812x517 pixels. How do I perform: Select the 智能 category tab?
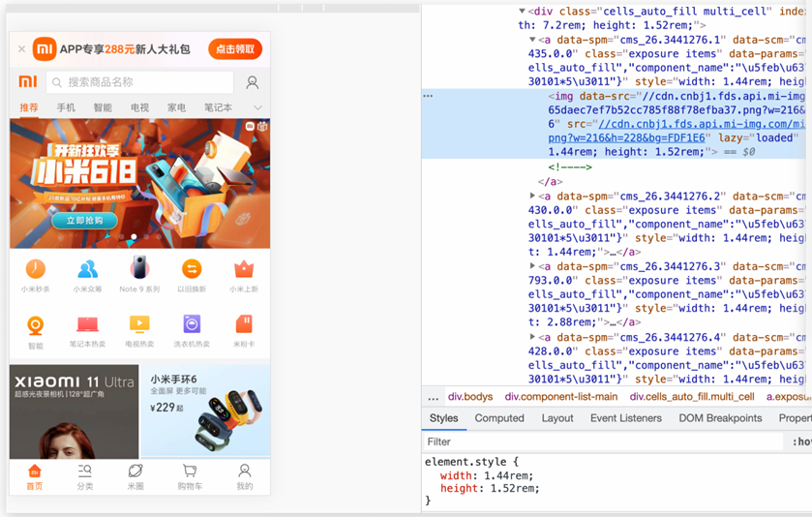click(x=103, y=107)
